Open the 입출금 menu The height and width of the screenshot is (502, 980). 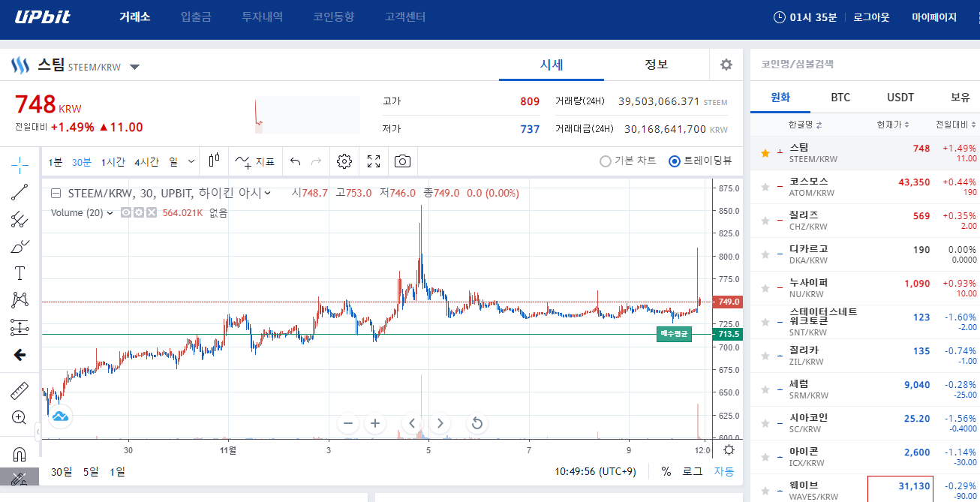coord(197,17)
